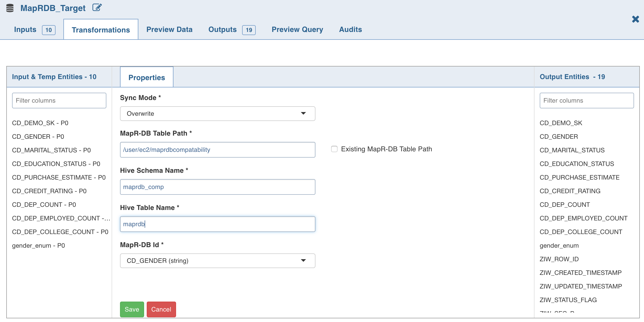Select CD_GENDER - P0 input entity
Screen dimensions: 644x322
point(38,137)
